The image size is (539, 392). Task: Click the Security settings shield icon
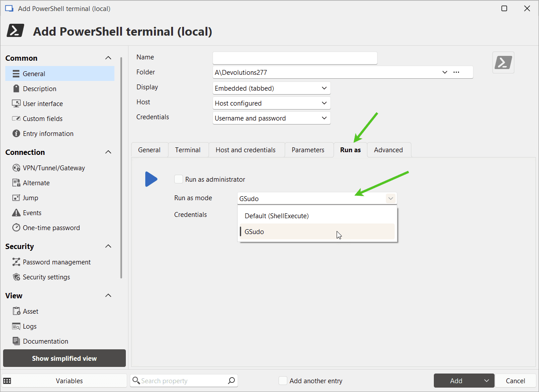(16, 277)
